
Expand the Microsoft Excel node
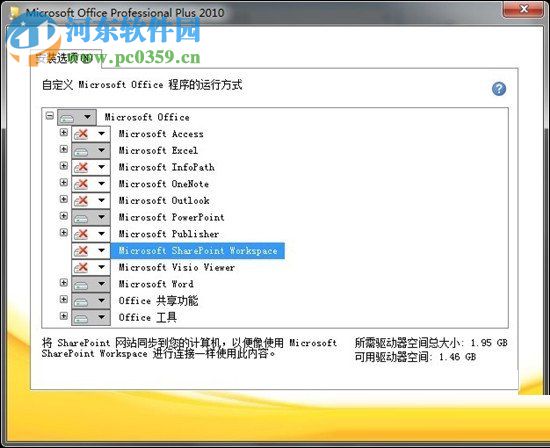(63, 149)
